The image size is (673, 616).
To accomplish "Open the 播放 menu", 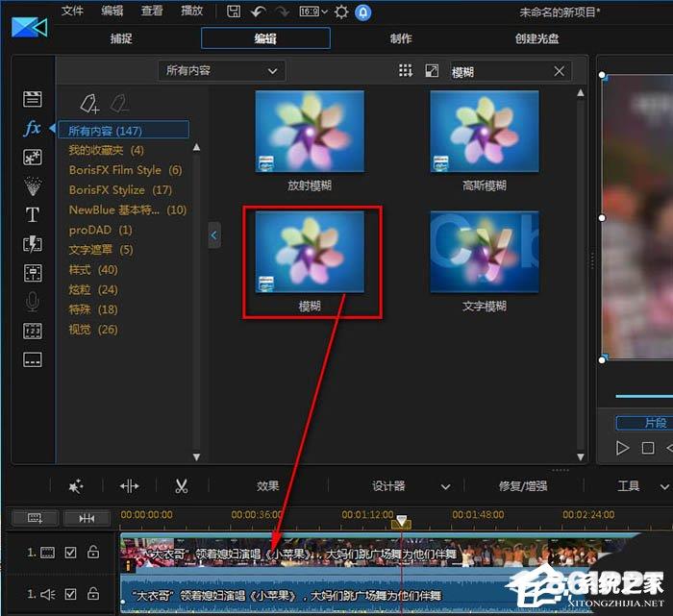I will point(191,11).
